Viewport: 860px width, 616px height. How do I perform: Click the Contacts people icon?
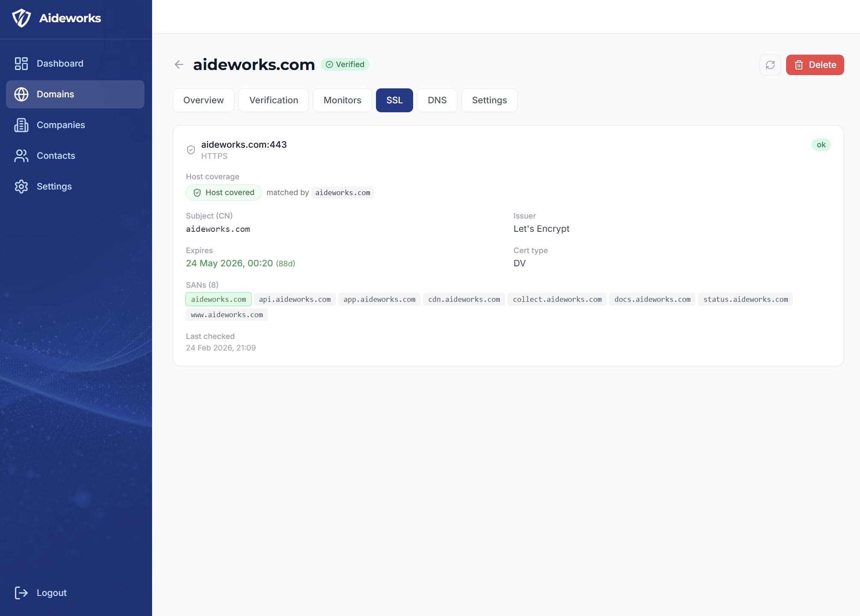click(x=21, y=155)
